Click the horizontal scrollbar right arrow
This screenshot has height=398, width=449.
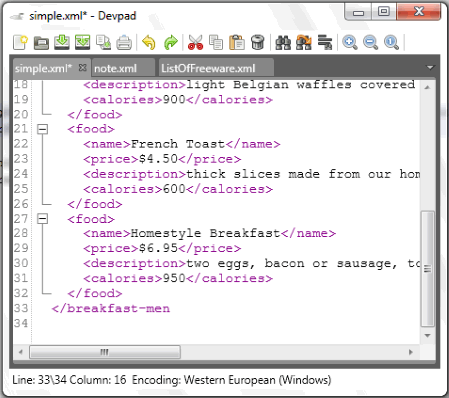pyautogui.click(x=411, y=352)
